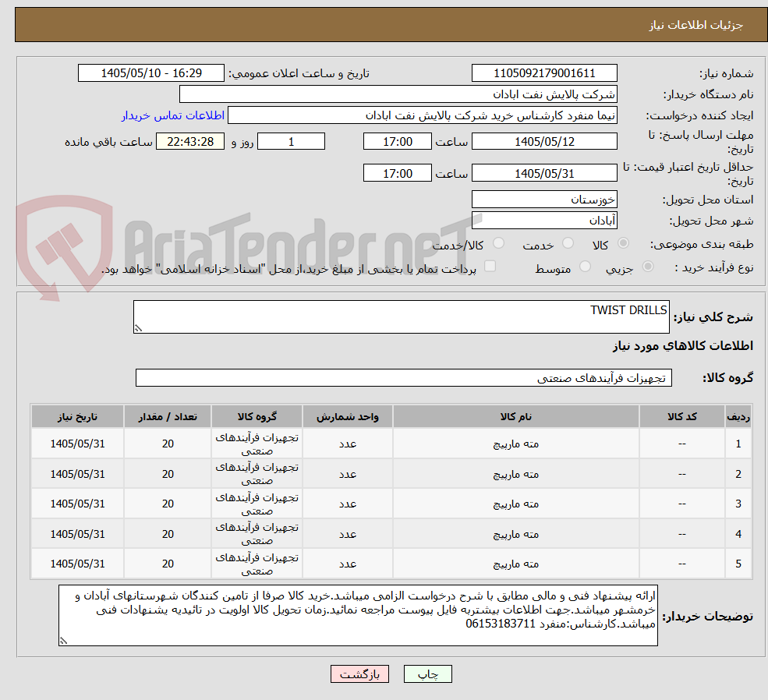Click the نام کالا column header
Viewport: 768px width, 700px height.
(x=515, y=416)
